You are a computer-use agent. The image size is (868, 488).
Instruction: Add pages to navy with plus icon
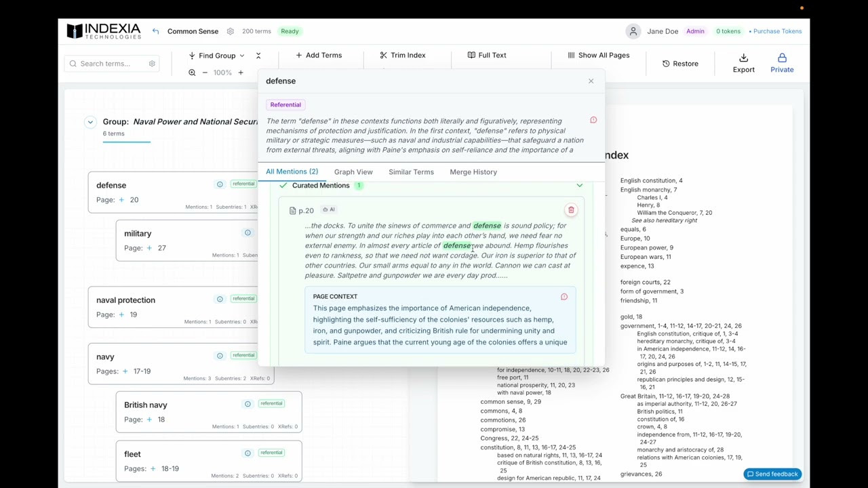[x=125, y=371]
